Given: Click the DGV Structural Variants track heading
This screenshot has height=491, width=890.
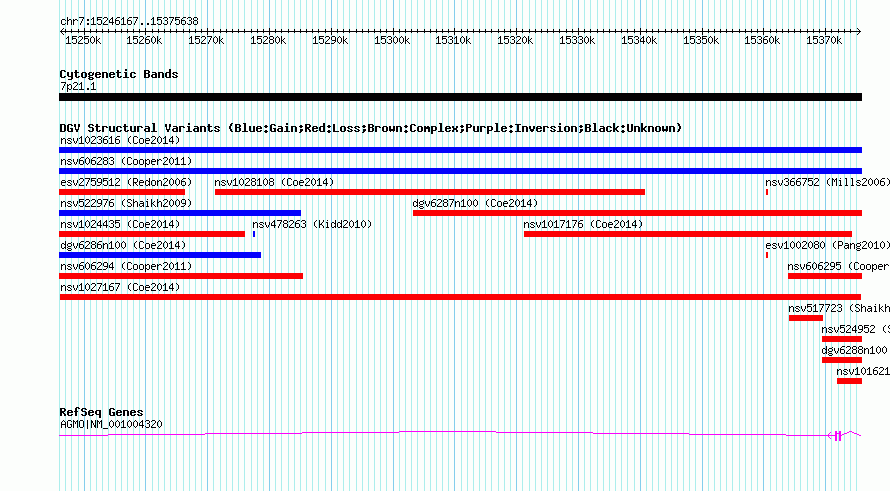Looking at the screenshot, I should pyautogui.click(x=371, y=128).
